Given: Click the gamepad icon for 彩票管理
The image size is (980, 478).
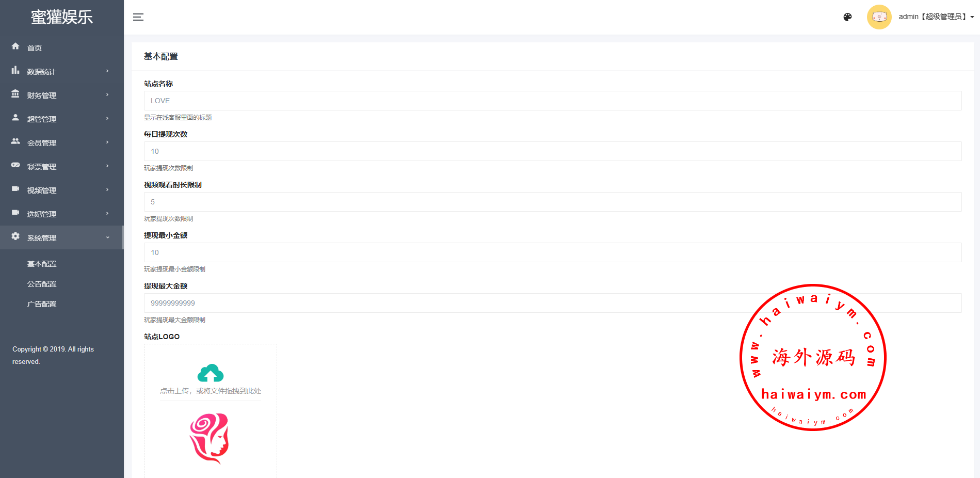Looking at the screenshot, I should [15, 165].
